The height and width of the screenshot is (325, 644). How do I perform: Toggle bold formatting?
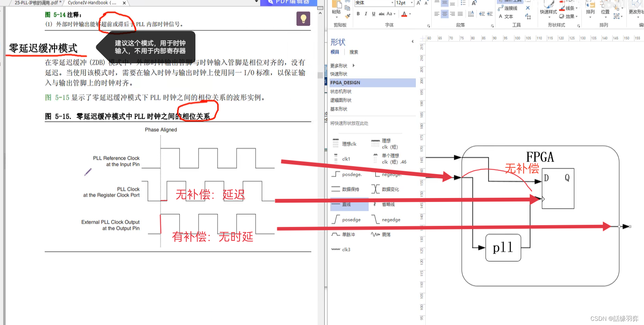click(x=358, y=14)
